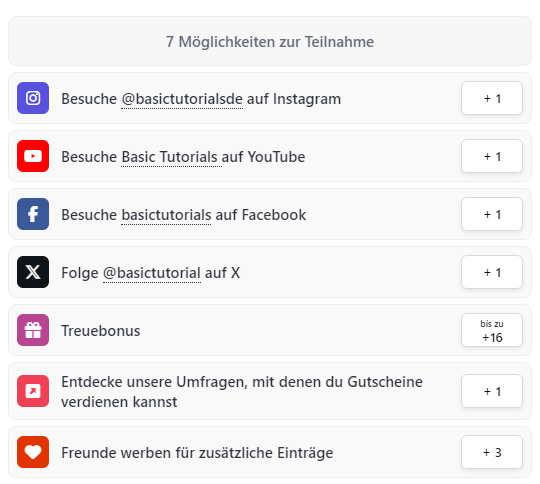Click the +3 Freunde werben button
The height and width of the screenshot is (484, 540).
(492, 452)
